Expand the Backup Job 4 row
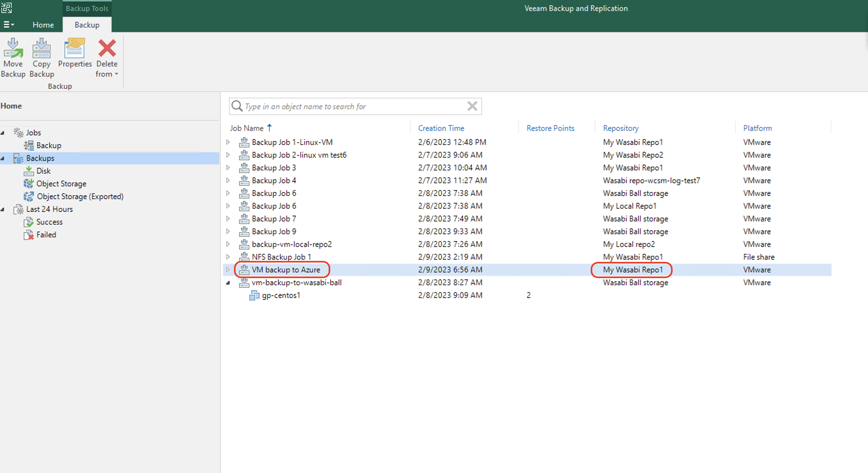Screen dimensions: 868x473 (x=228, y=181)
